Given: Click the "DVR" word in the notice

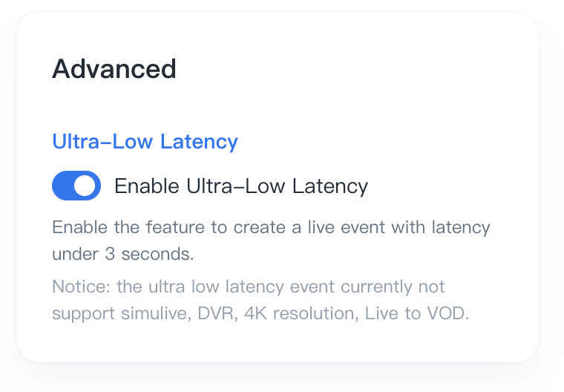Looking at the screenshot, I should pyautogui.click(x=215, y=313).
